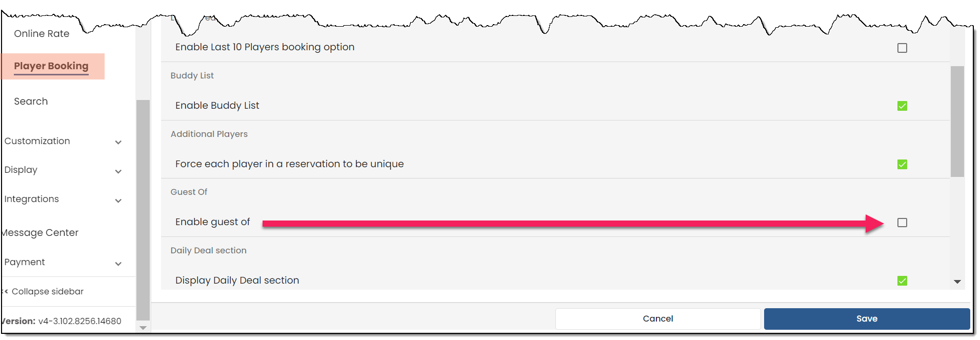The width and height of the screenshot is (980, 340).
Task: Expand the Integrations section chevron
Action: tap(118, 201)
